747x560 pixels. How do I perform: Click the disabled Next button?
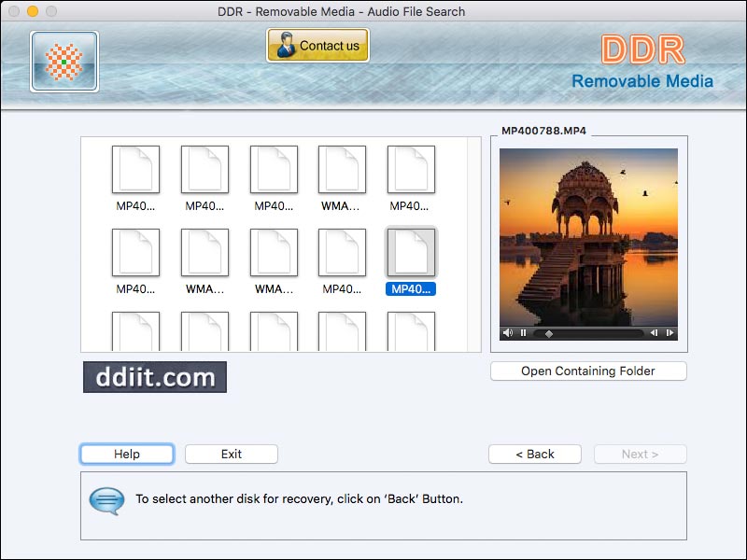641,454
